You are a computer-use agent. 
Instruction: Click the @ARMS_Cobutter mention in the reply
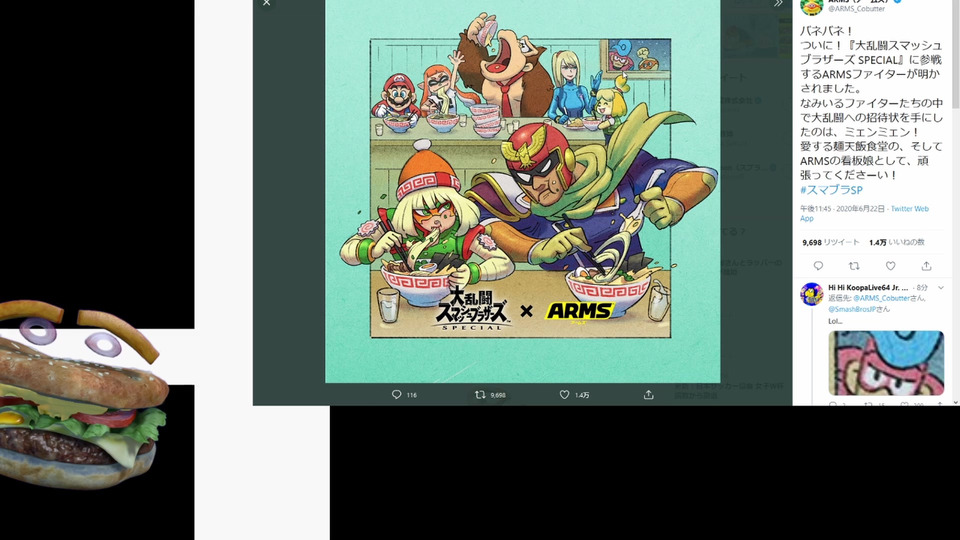[x=881, y=298]
